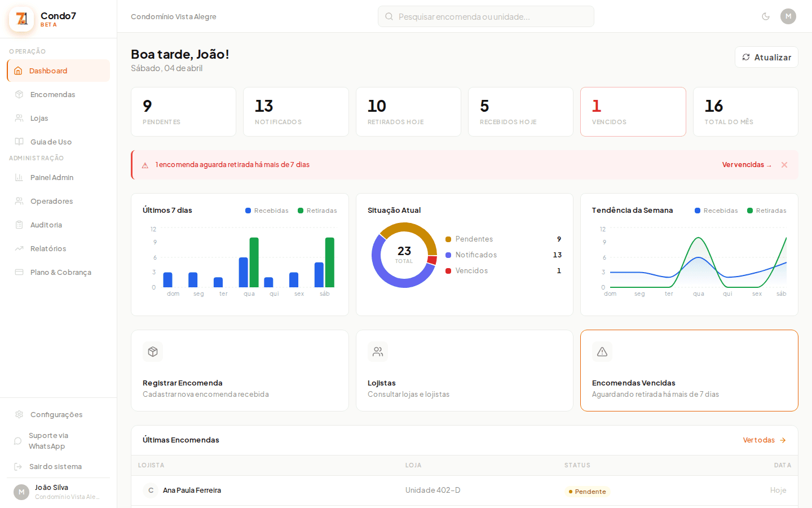Dismiss the overdue packages alert

click(784, 164)
